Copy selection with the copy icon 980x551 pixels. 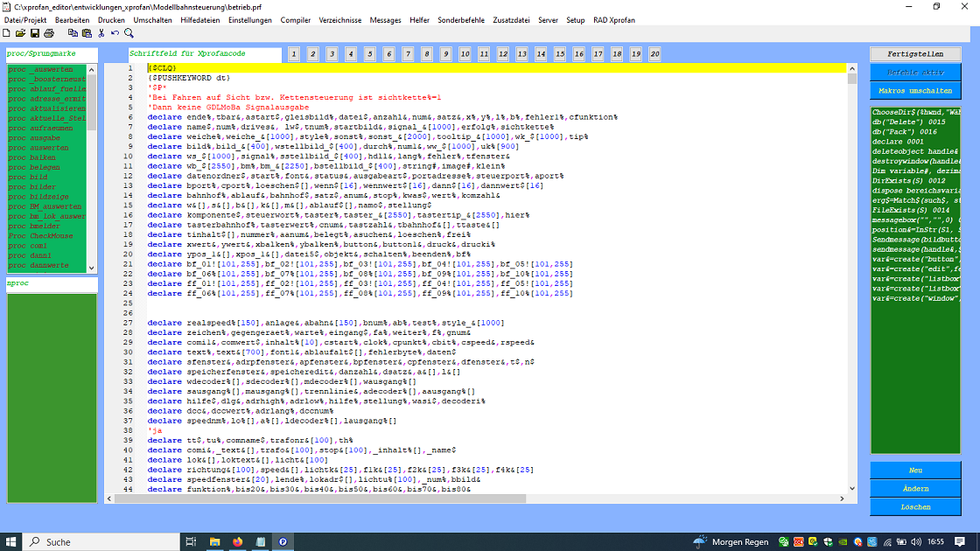coord(73,33)
